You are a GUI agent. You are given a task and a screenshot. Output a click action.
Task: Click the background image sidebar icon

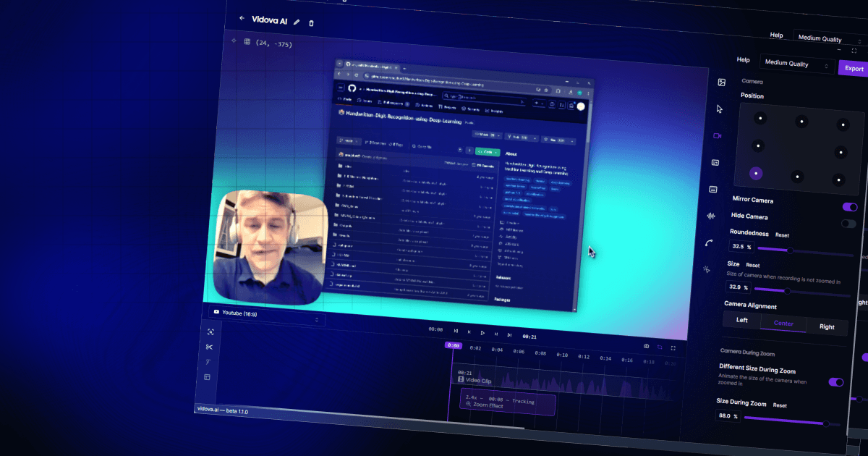[721, 83]
